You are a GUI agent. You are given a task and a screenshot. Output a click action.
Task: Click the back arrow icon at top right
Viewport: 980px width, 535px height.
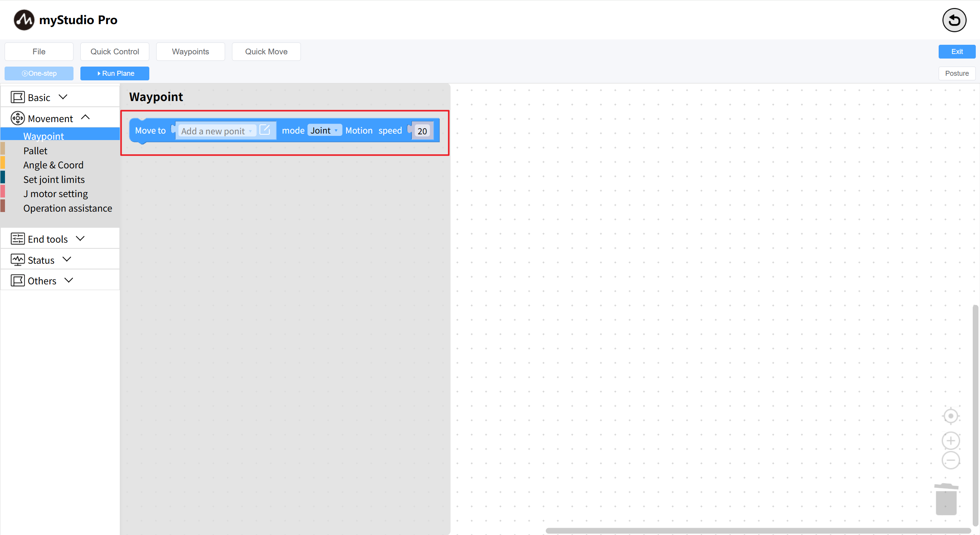point(954,20)
